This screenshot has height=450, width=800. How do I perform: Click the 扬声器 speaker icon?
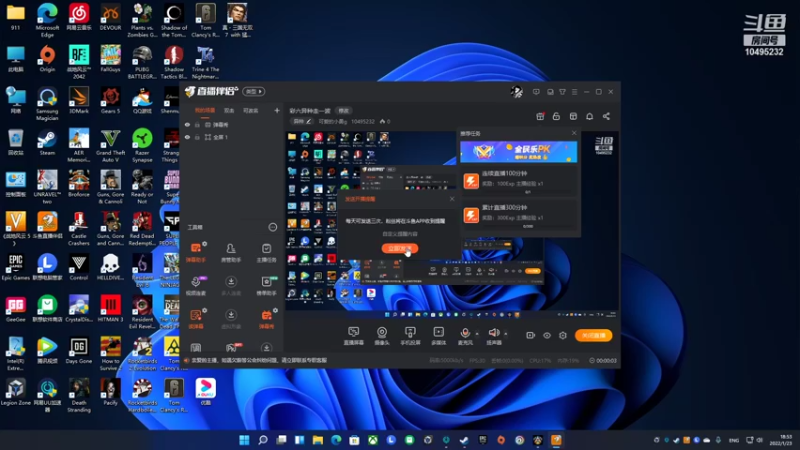pos(493,333)
